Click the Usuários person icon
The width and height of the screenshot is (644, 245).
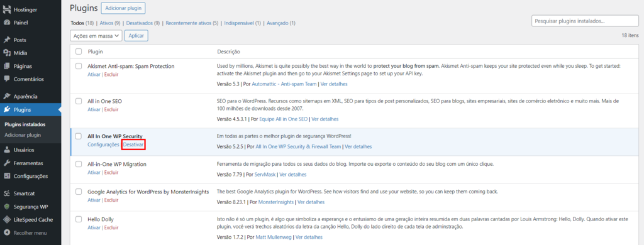pyautogui.click(x=6, y=150)
